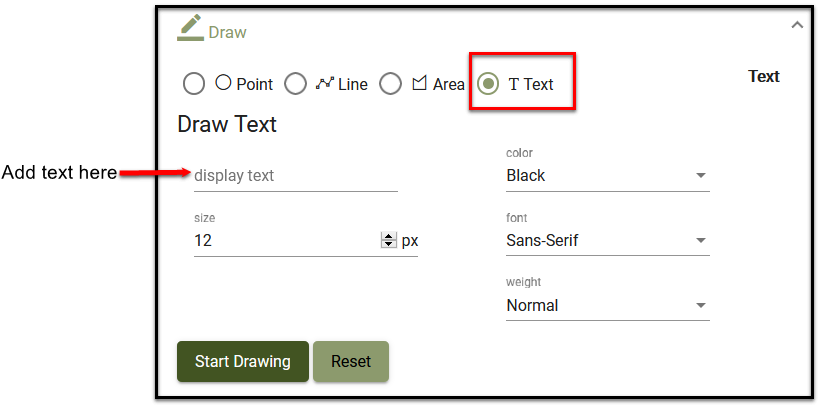821x408 pixels.
Task: Increase text size with up stepper arrow
Action: pos(389,236)
